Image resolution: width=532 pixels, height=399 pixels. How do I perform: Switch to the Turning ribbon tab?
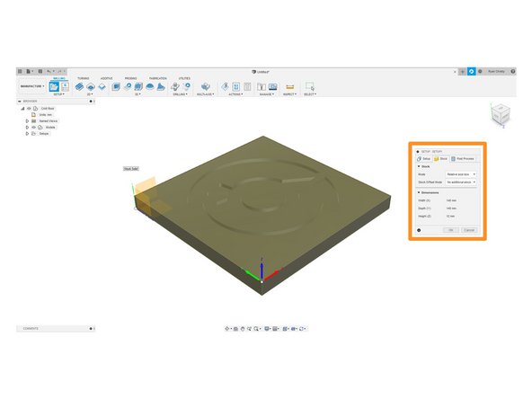click(83, 78)
